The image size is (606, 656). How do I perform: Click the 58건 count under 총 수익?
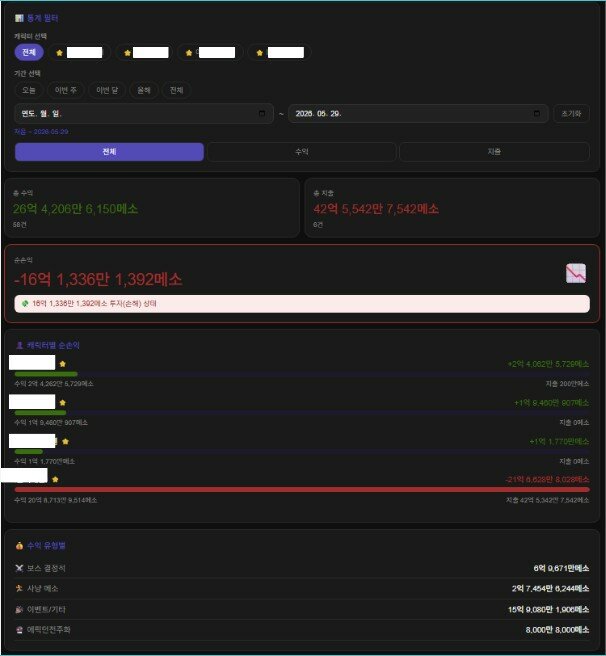(x=19, y=225)
